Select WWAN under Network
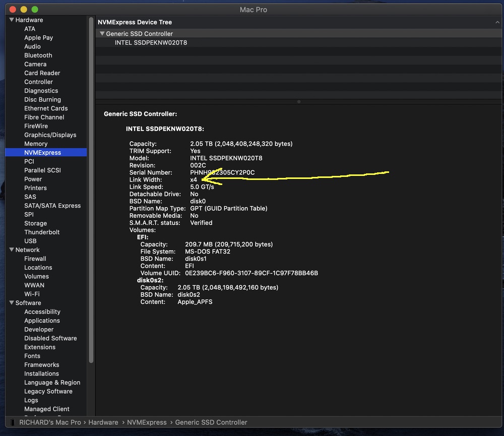504x436 pixels. click(34, 285)
